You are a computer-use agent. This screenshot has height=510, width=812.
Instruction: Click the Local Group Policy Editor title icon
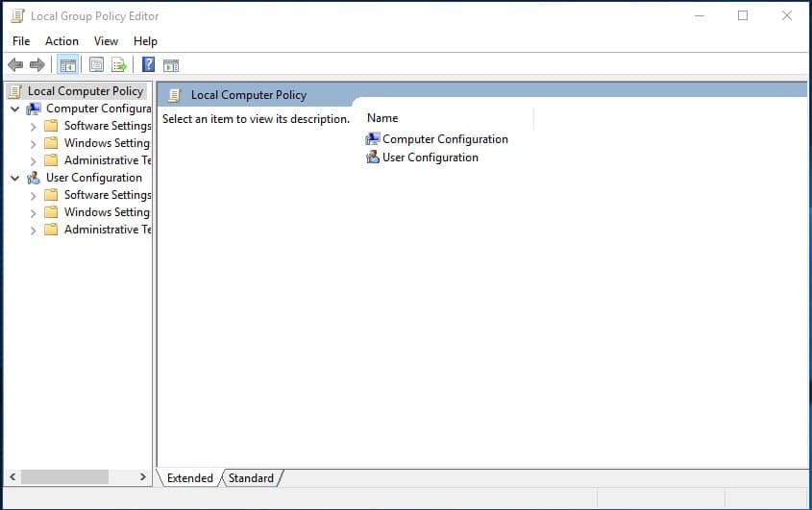17,16
